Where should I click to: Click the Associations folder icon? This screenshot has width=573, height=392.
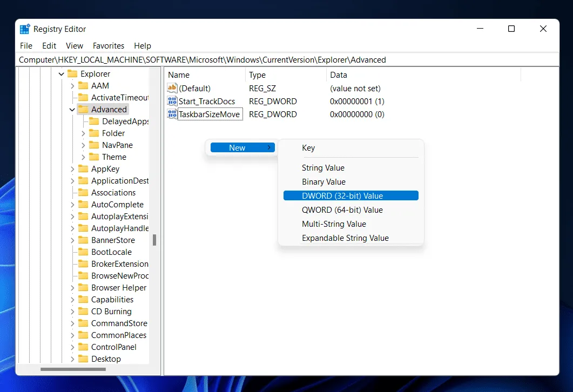(83, 193)
